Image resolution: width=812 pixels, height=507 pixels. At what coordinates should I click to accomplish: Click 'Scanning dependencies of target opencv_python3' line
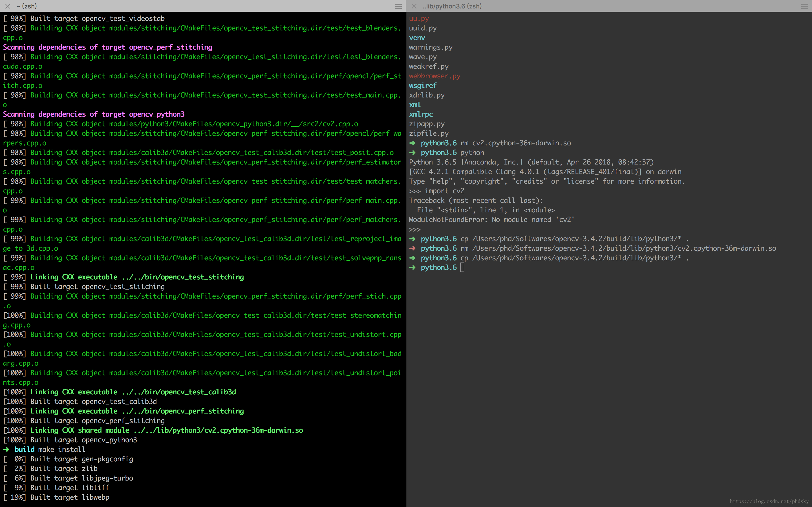click(94, 114)
